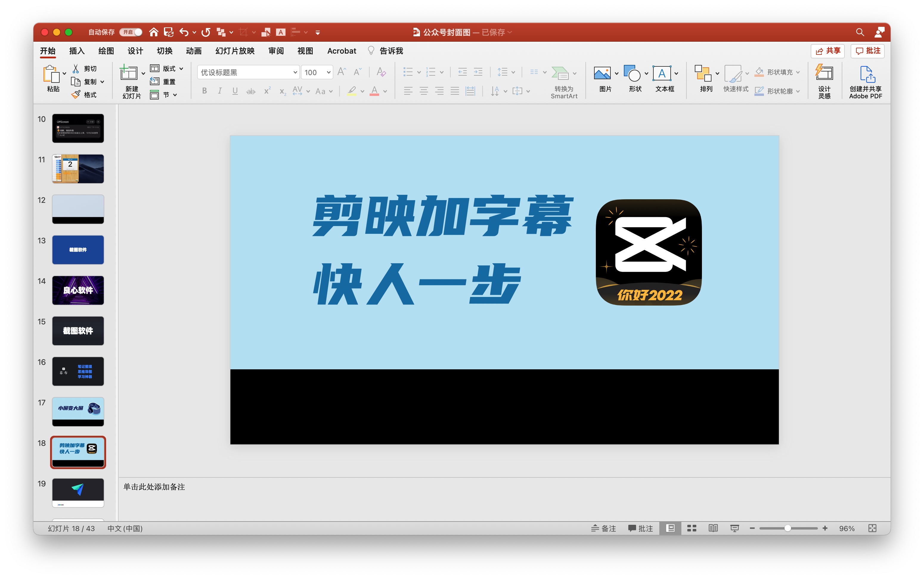The height and width of the screenshot is (579, 924).
Task: Open the search magnifier icon
Action: pos(860,32)
